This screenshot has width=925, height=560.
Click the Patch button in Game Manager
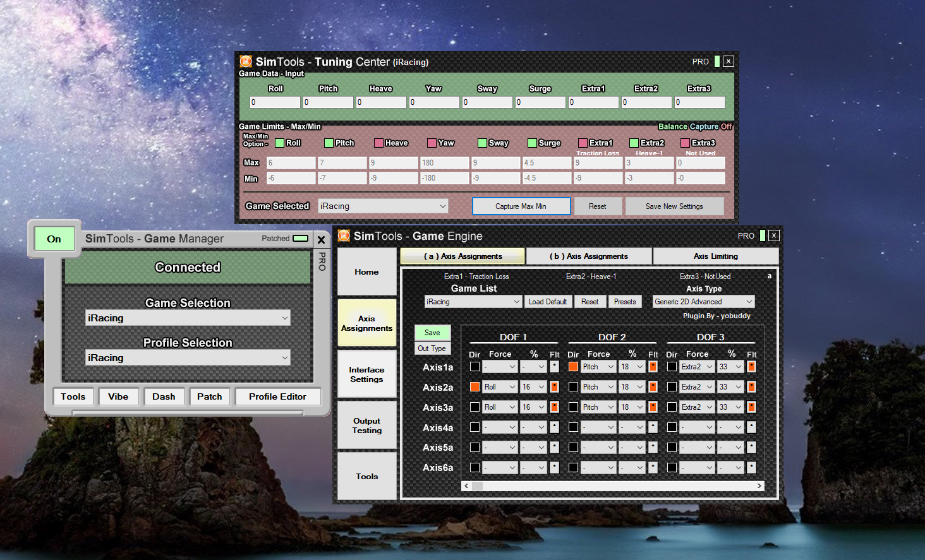[210, 396]
